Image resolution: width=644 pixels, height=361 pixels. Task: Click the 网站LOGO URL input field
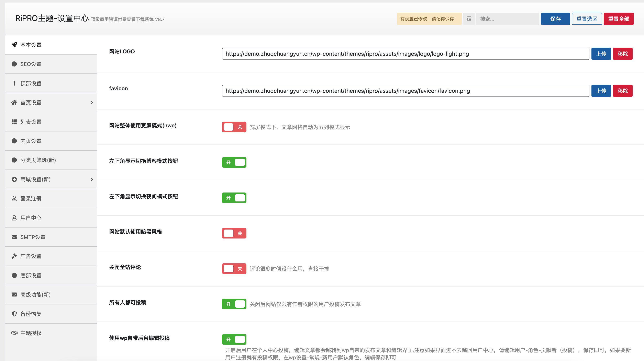406,54
